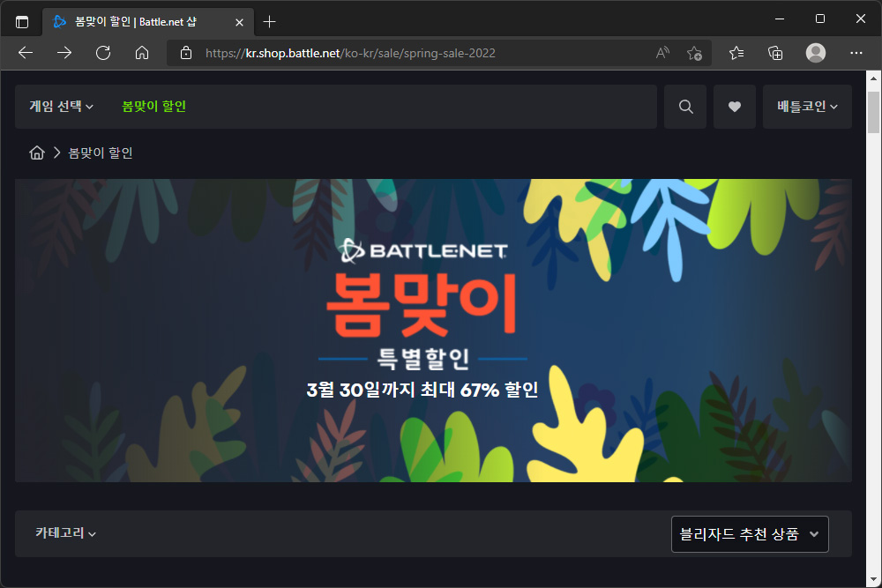Image resolution: width=882 pixels, height=588 pixels.
Task: Click the 봄맞이 할인 breadcrumb text
Action: point(101,153)
